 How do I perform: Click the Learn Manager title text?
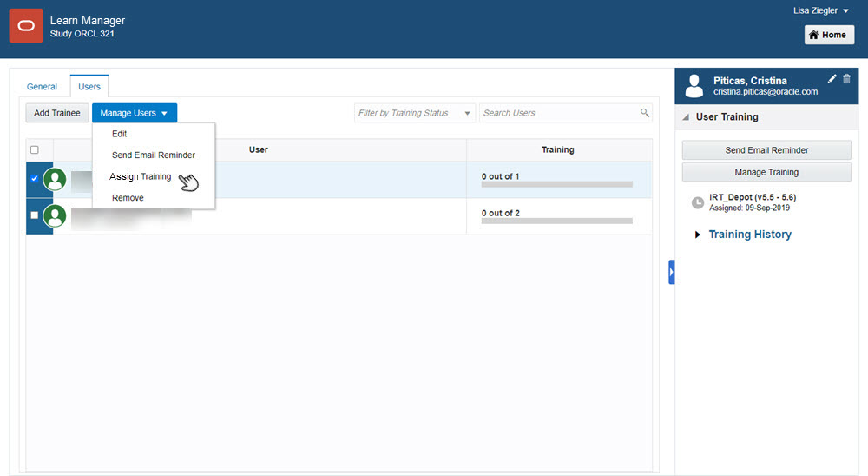(x=88, y=21)
